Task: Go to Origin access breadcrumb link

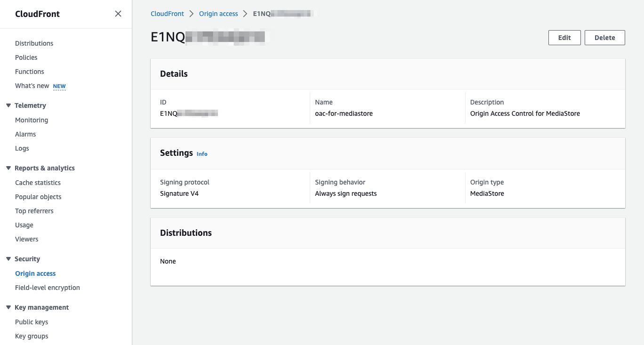Action: 218,14
